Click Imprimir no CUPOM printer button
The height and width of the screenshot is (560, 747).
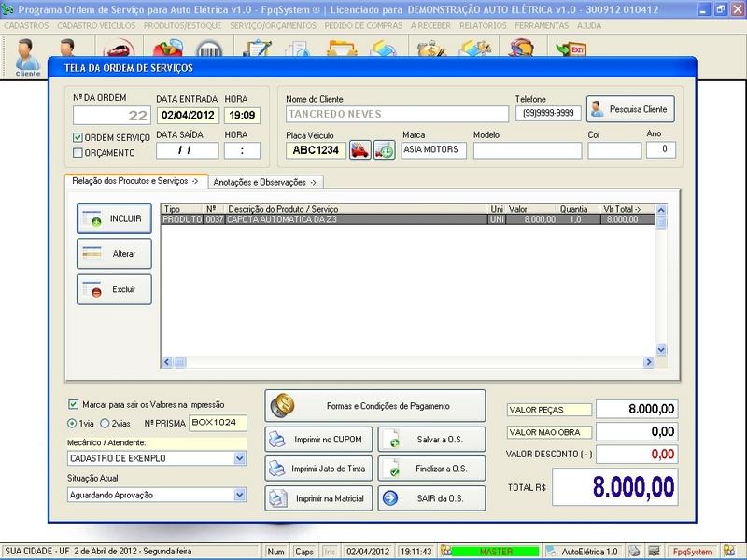(320, 439)
